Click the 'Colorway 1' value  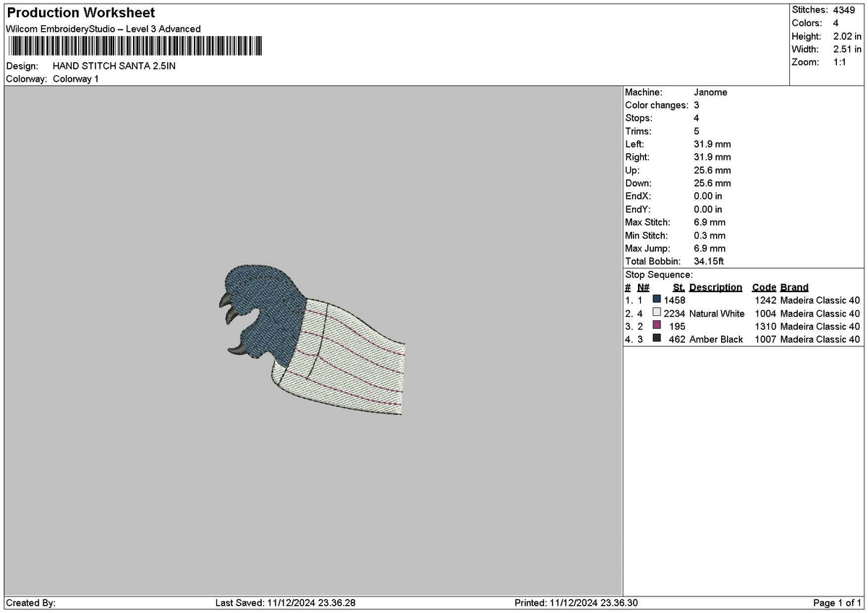[x=76, y=79]
